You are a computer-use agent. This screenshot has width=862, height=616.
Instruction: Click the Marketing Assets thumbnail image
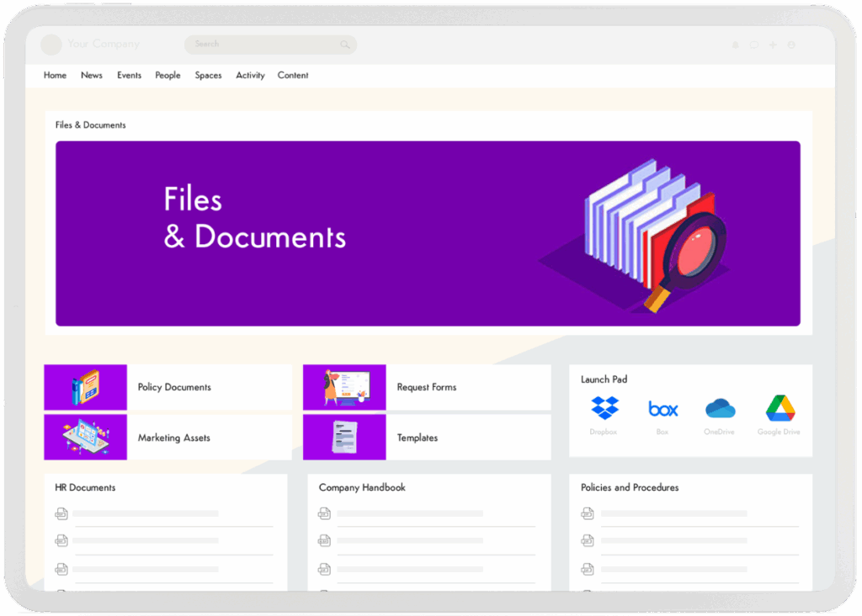pyautogui.click(x=85, y=437)
